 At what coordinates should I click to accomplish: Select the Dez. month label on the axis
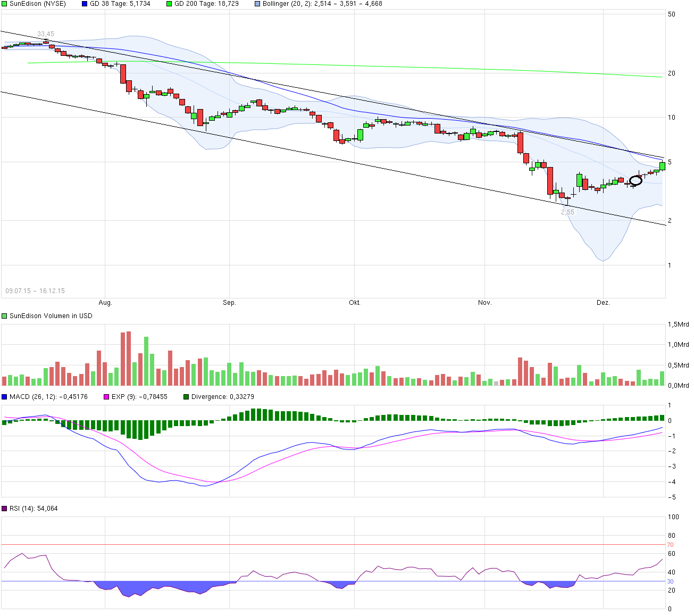[604, 302]
